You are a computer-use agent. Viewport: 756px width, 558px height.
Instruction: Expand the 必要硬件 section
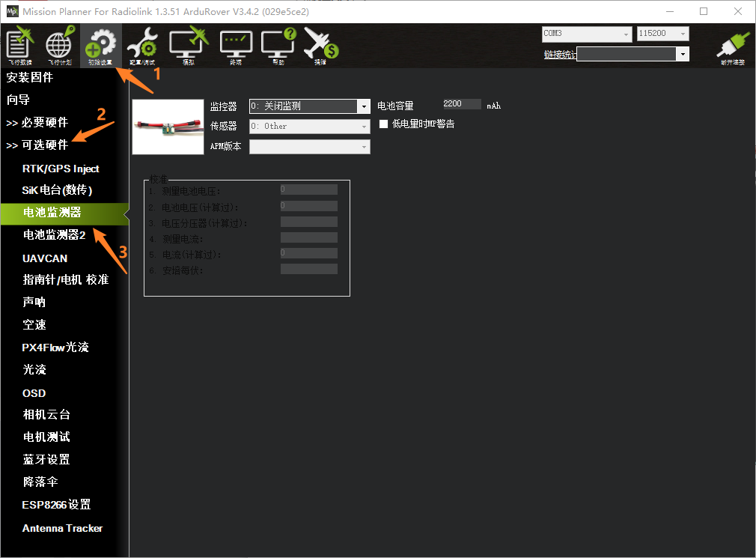(x=37, y=123)
